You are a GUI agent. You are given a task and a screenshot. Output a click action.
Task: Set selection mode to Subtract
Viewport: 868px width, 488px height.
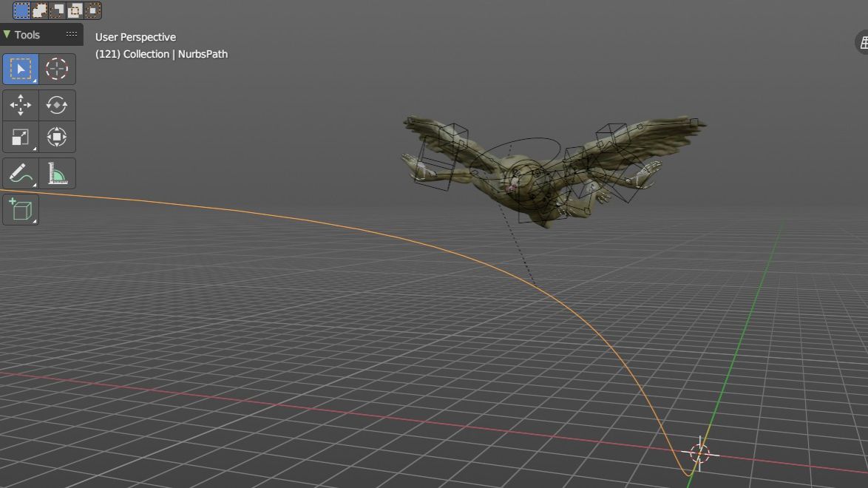58,10
